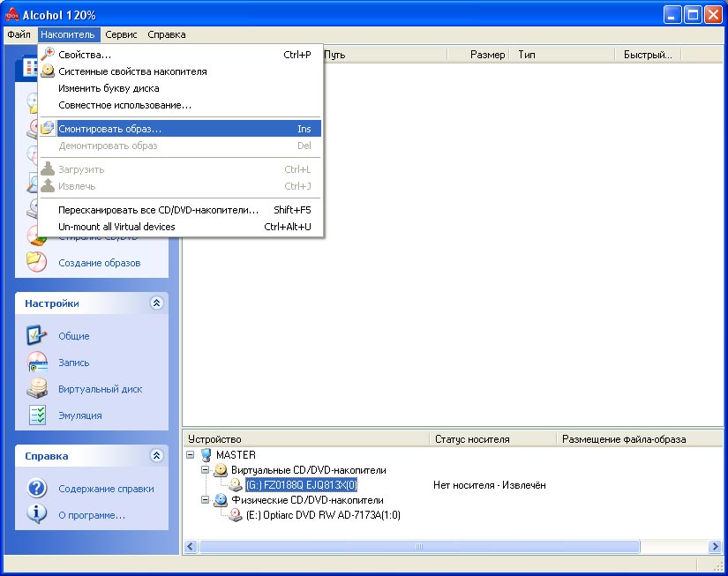
Task: Click the disc icon beside Системные свойства накопителя
Action: coord(48,71)
